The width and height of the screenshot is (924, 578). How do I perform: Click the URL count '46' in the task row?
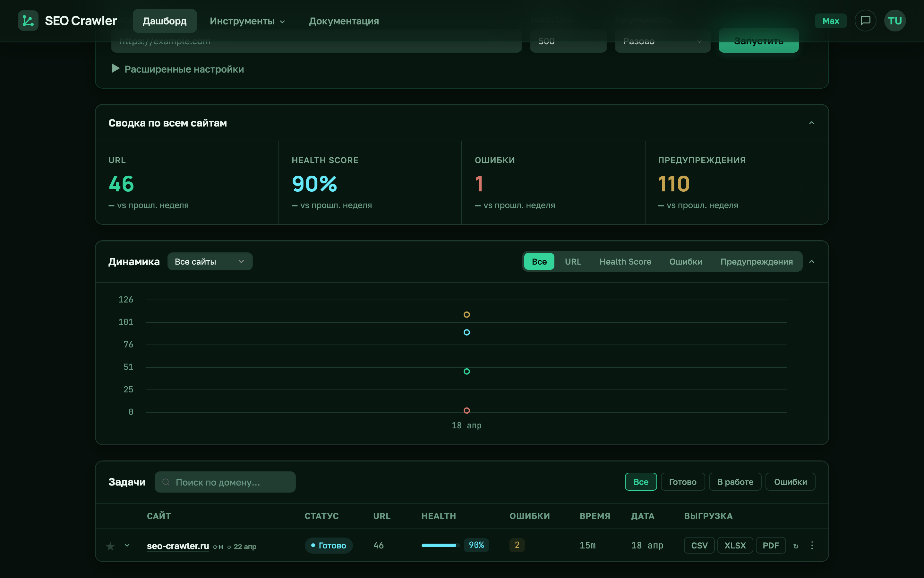pyautogui.click(x=378, y=546)
